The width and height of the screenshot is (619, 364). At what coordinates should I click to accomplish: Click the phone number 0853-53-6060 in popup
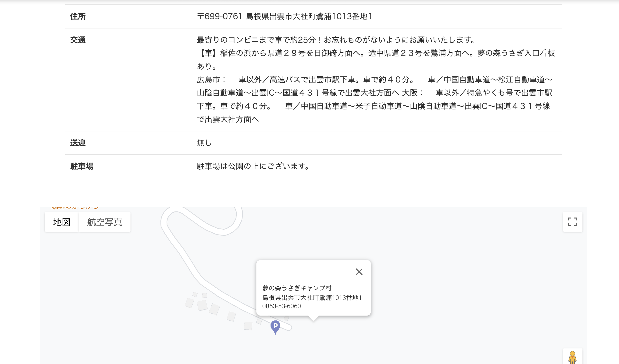281,306
